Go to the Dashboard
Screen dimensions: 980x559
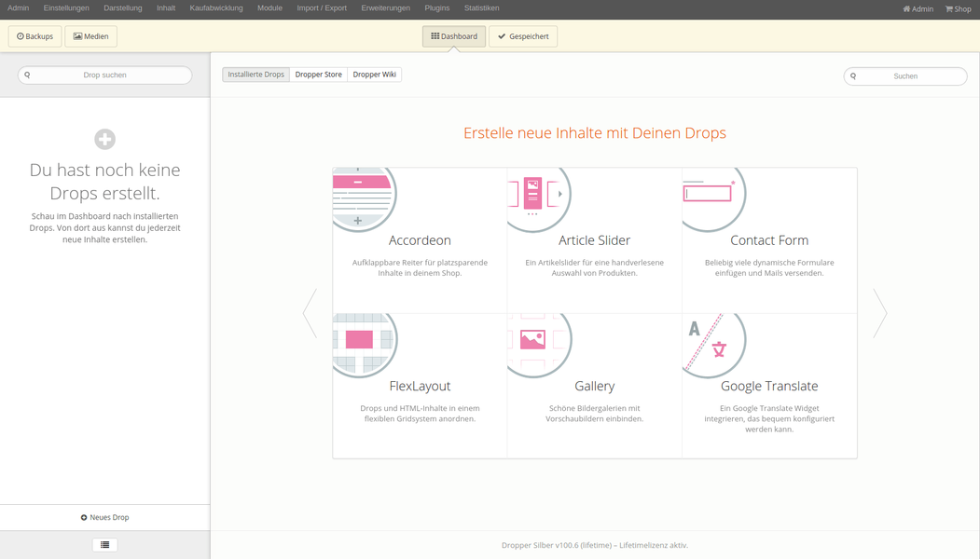pos(454,36)
